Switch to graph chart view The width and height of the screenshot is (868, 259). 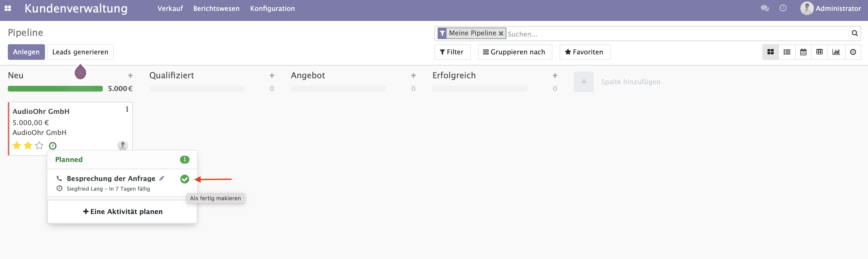coord(836,52)
